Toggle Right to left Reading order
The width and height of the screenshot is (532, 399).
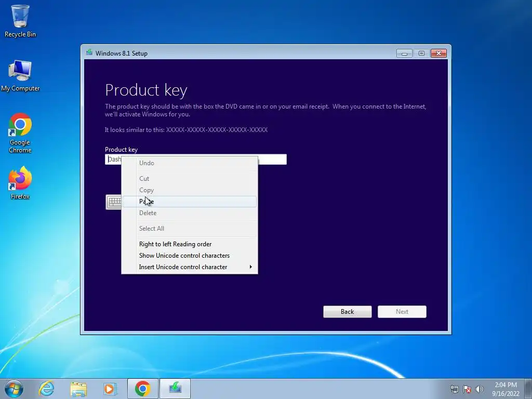coord(189,244)
